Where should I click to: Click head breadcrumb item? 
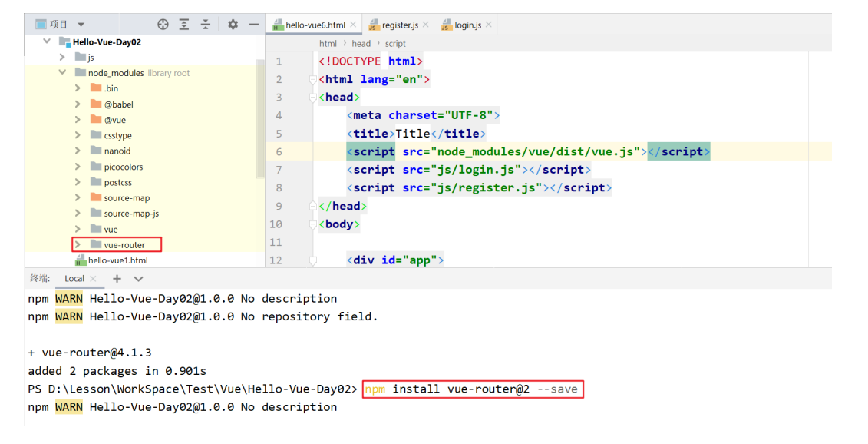[x=361, y=43]
